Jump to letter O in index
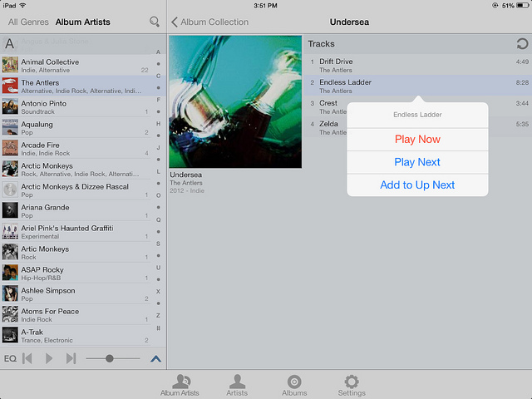The height and width of the screenshot is (399, 532). tap(158, 195)
